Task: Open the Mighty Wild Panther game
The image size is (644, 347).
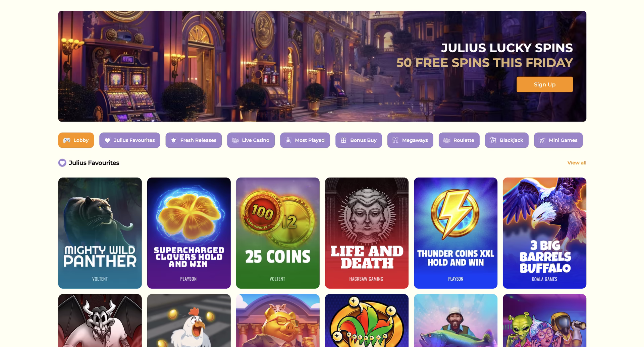Action: click(100, 233)
